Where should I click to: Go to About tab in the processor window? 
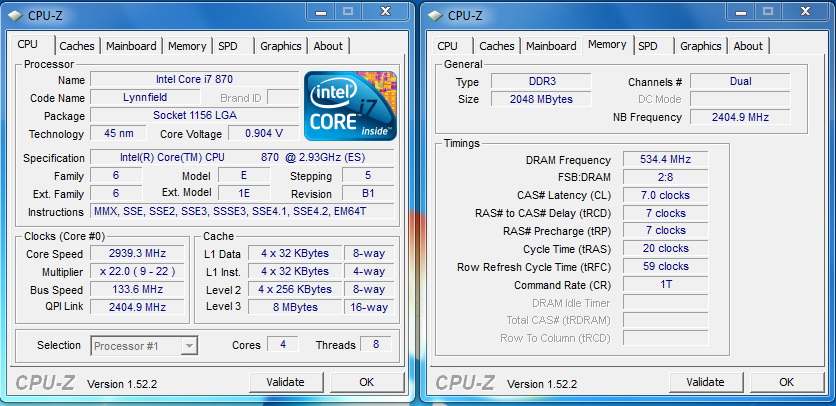(x=328, y=46)
